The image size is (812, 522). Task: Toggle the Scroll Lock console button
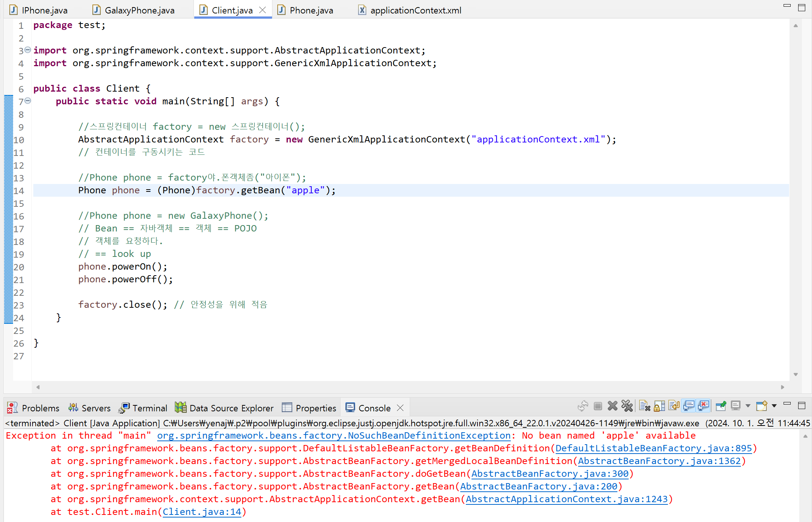click(659, 406)
